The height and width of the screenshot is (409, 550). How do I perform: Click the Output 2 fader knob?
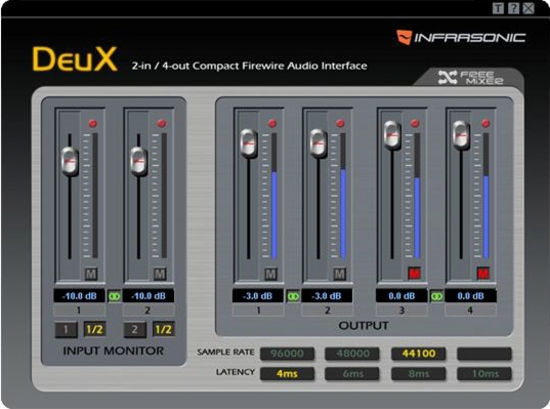click(x=318, y=143)
